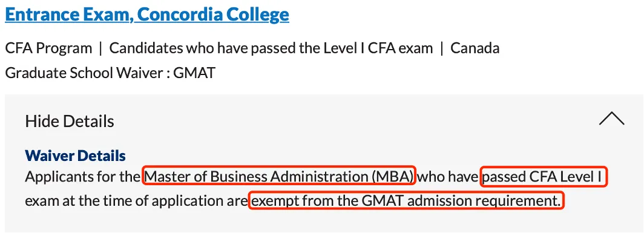Click the Graduate School Waiver : GMAT line

110,73
